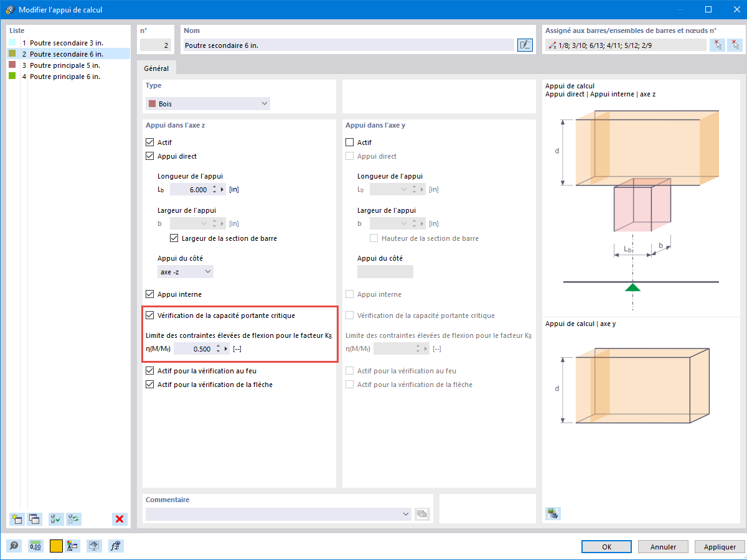Screen dimensions: 747x560
Task: Click the green swatch of list item 4
Action: 12,77
